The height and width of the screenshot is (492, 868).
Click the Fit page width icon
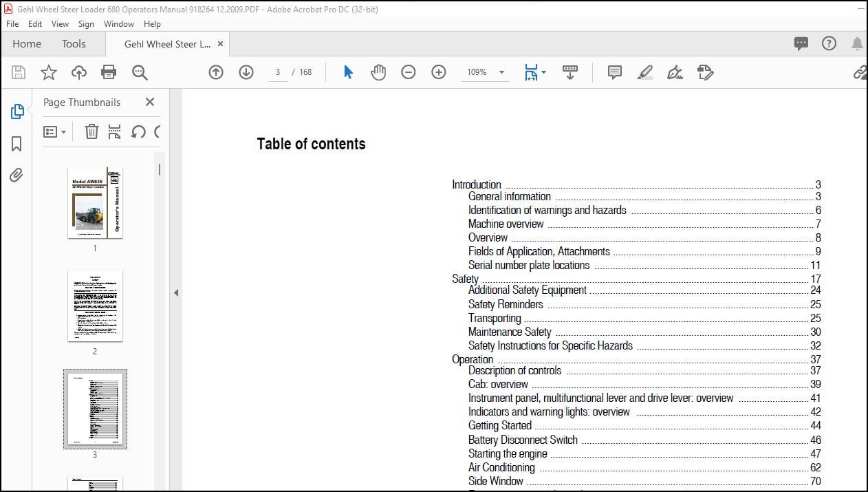click(530, 72)
